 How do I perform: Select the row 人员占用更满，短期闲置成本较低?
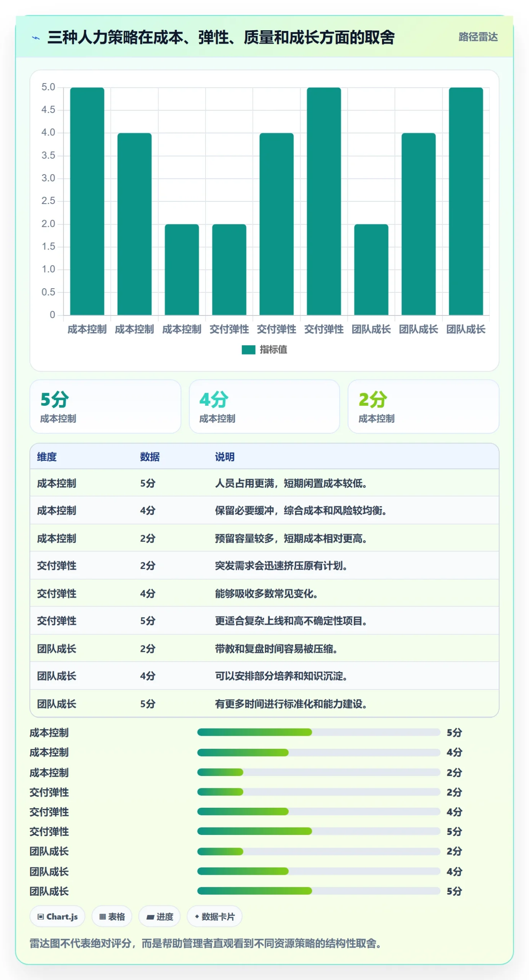264,483
